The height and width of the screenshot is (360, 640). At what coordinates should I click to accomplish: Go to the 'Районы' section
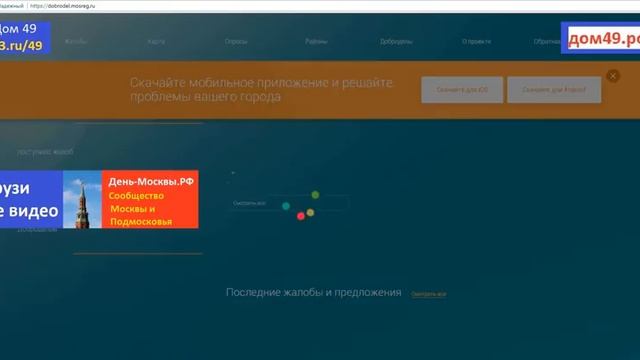click(316, 42)
